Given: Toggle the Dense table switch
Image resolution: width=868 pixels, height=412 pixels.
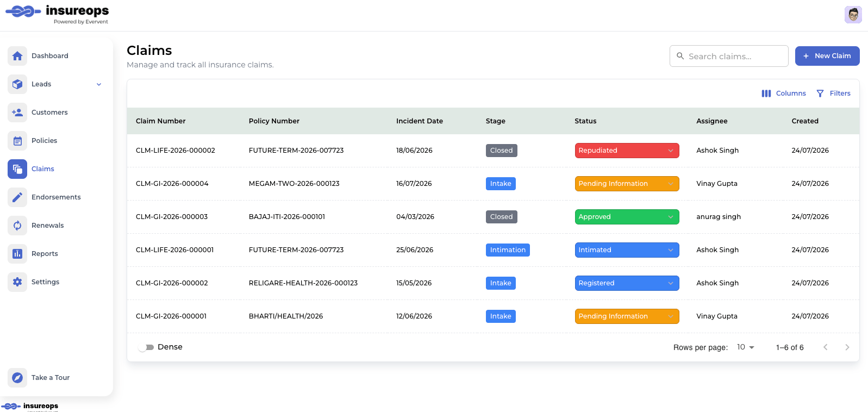Looking at the screenshot, I should (x=146, y=347).
